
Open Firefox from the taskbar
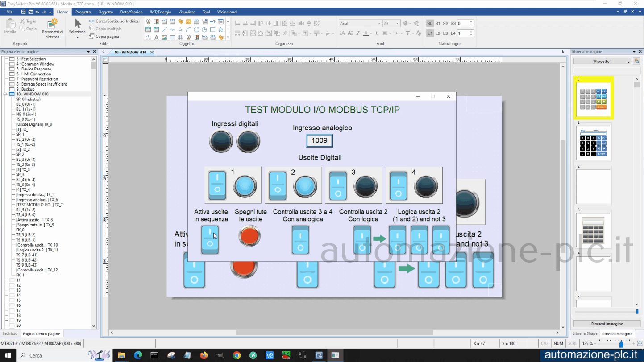tap(204, 355)
